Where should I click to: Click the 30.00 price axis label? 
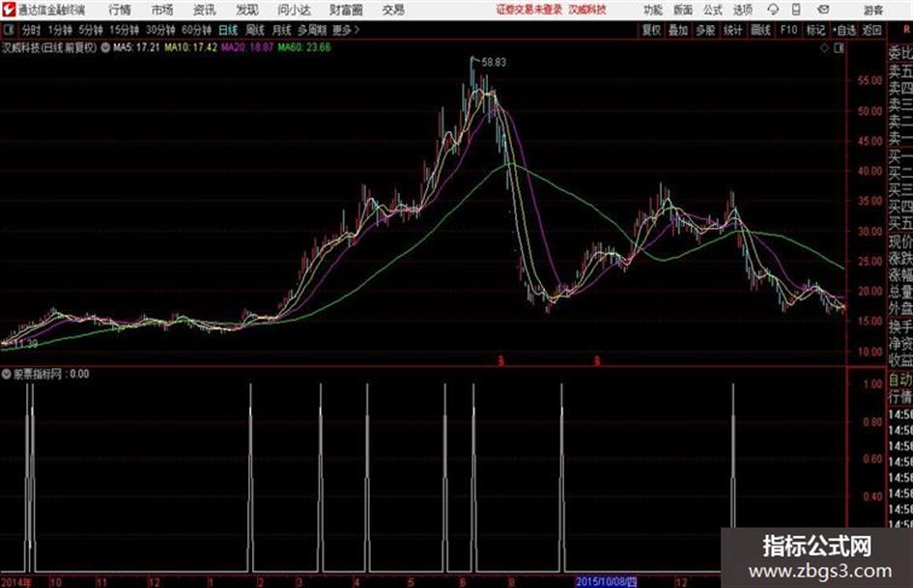click(870, 231)
